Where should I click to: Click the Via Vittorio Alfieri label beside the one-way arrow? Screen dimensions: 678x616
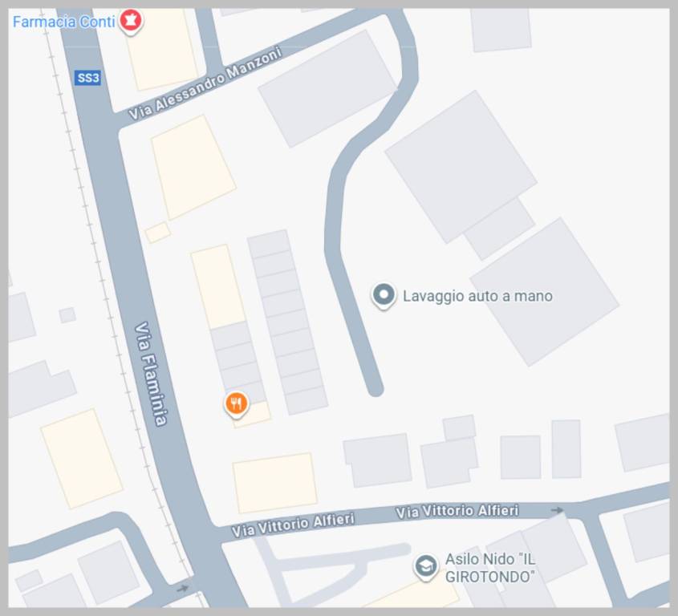(x=457, y=512)
